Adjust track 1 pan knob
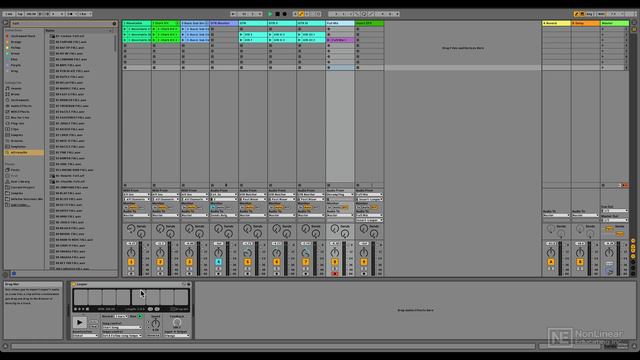This screenshot has height=360, width=640. [x=131, y=252]
